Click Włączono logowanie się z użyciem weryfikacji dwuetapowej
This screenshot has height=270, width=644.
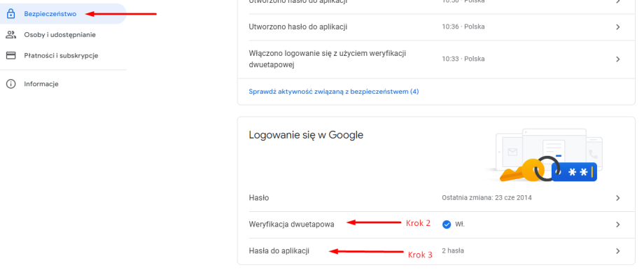pyautogui.click(x=328, y=59)
